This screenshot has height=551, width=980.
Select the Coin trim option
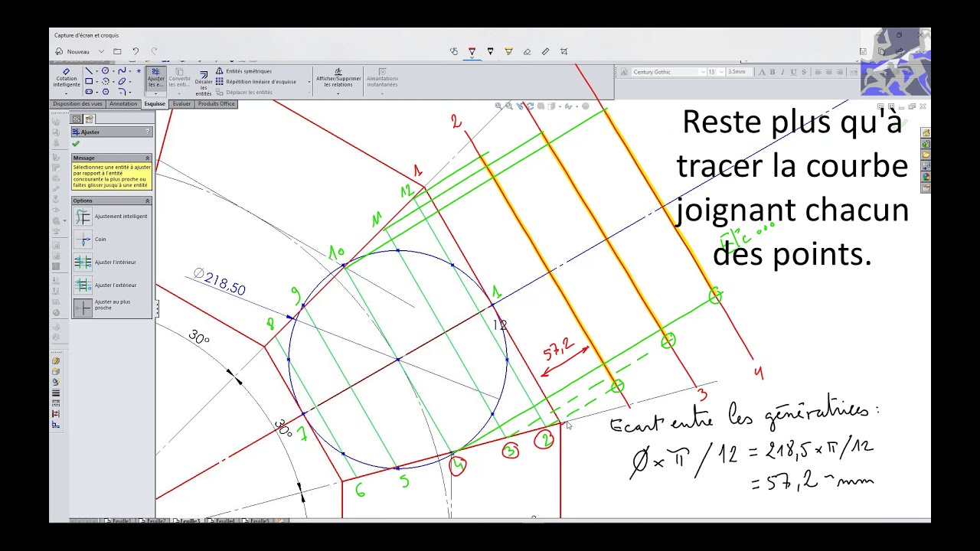[x=90, y=240]
